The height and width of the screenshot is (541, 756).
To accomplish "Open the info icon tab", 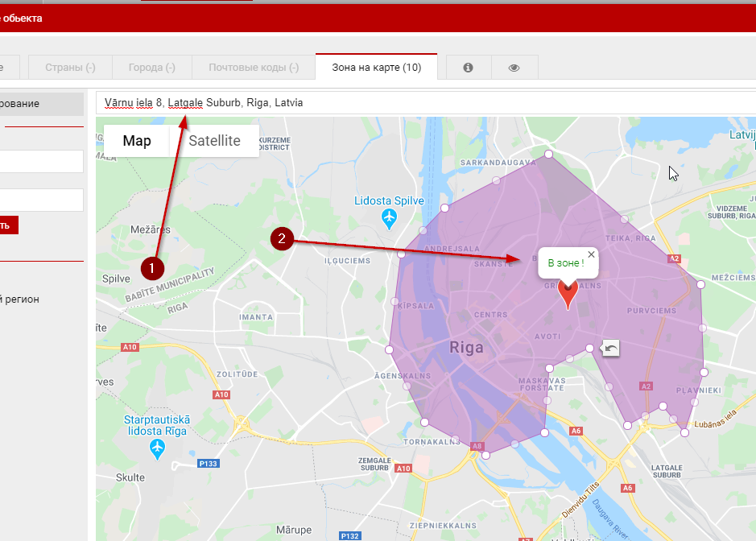I will pyautogui.click(x=468, y=68).
